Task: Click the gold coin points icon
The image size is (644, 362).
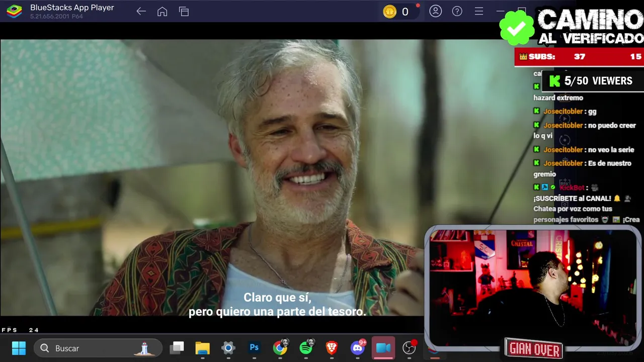Action: 390,12
